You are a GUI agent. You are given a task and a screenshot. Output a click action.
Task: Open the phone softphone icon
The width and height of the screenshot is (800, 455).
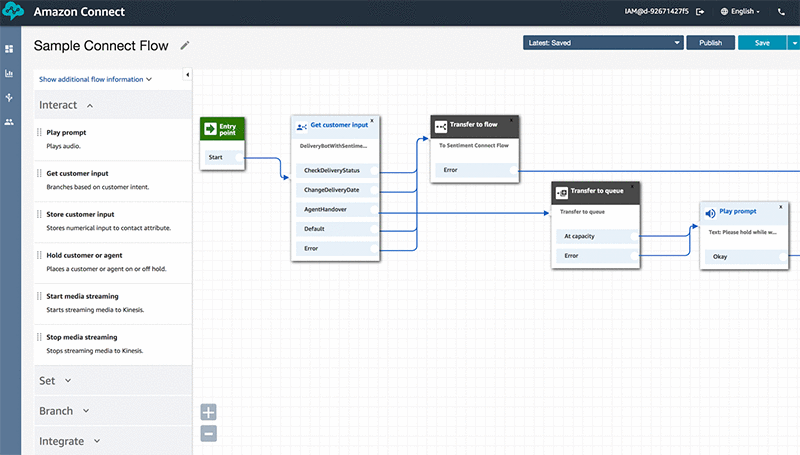pos(781,11)
